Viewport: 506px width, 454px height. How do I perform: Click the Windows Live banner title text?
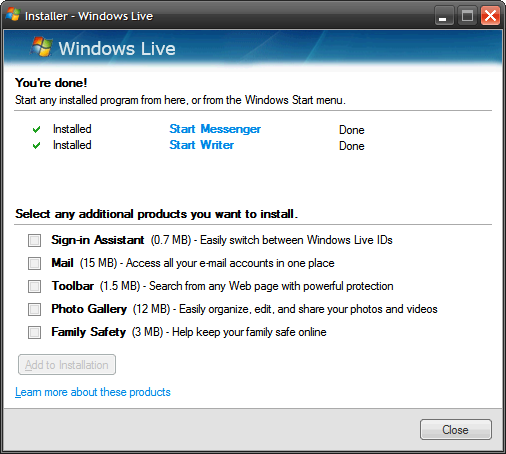pos(117,49)
